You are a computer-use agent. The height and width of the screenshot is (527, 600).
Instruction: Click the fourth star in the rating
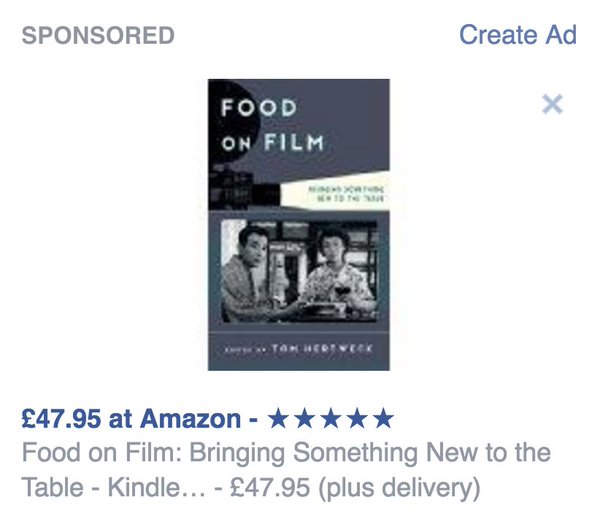pos(357,418)
